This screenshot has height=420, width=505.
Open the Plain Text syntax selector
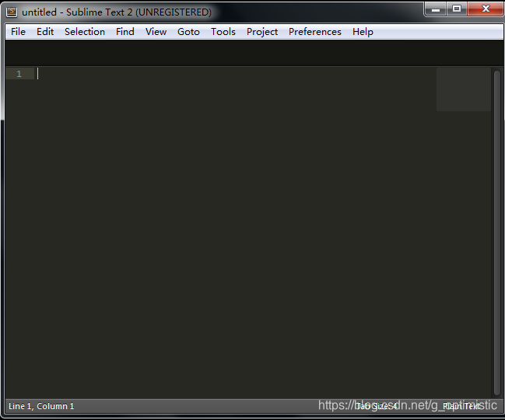click(x=461, y=406)
